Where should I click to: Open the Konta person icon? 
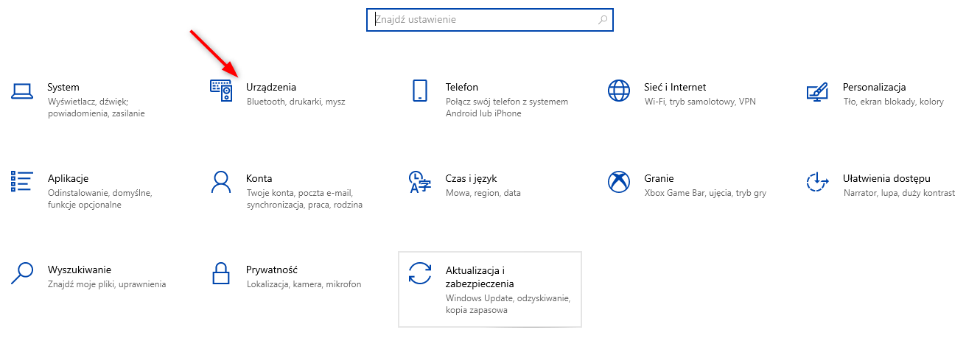coord(221,181)
